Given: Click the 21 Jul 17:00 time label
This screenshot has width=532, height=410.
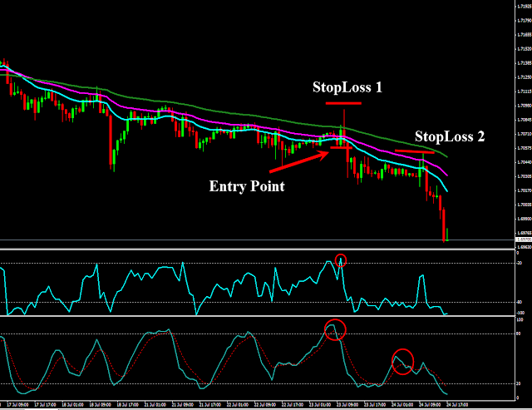Looking at the screenshot, I should tap(210, 405).
